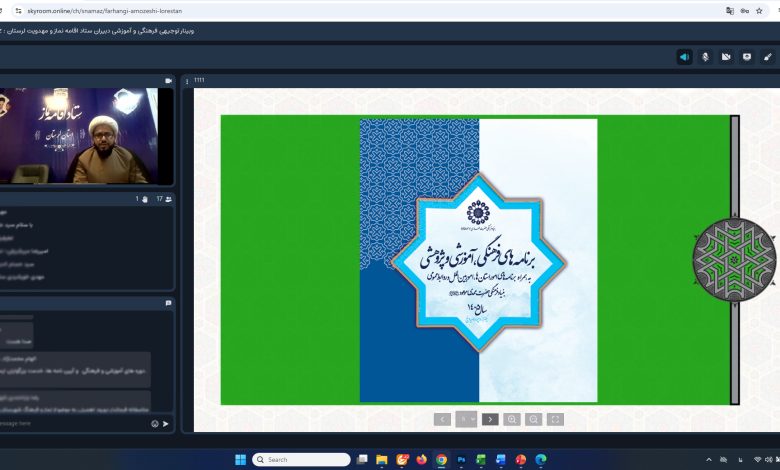
Task: Go to previous slide
Action: (x=442, y=419)
